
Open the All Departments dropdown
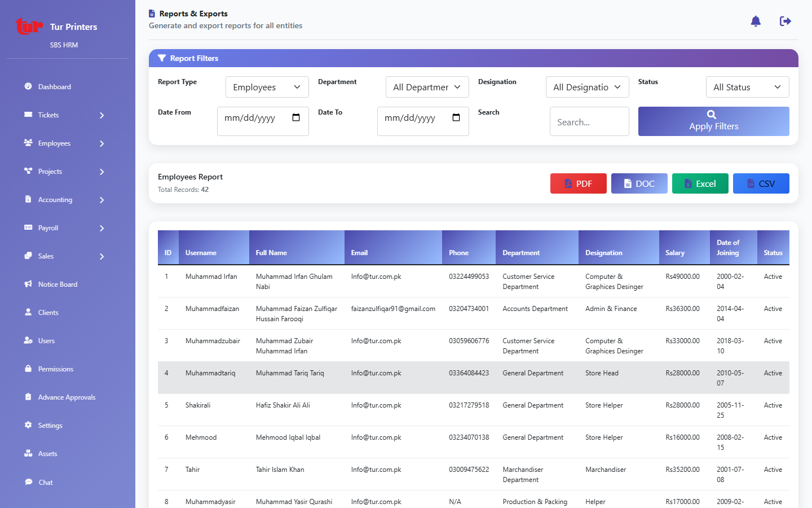pyautogui.click(x=427, y=87)
